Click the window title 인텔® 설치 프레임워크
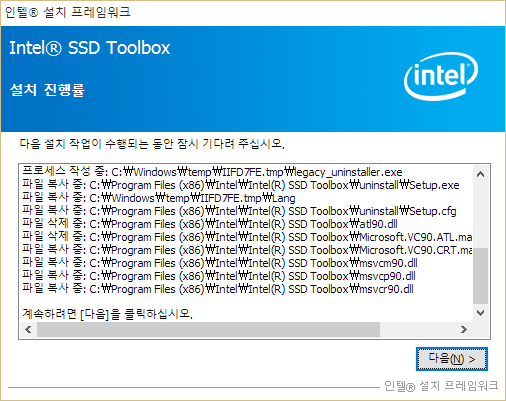The height and width of the screenshot is (401, 506). click(67, 12)
